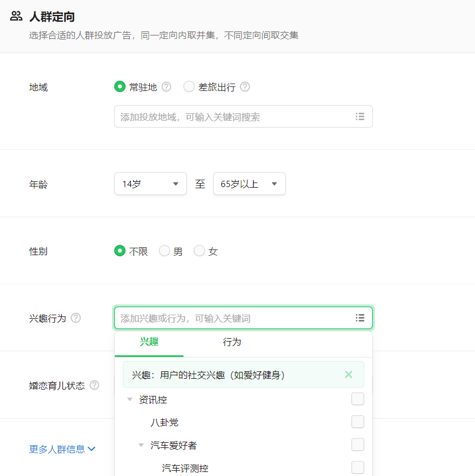Image resolution: width=475 pixels, height=476 pixels.
Task: Open the 65岁以上 maximum age dropdown
Action: click(249, 184)
